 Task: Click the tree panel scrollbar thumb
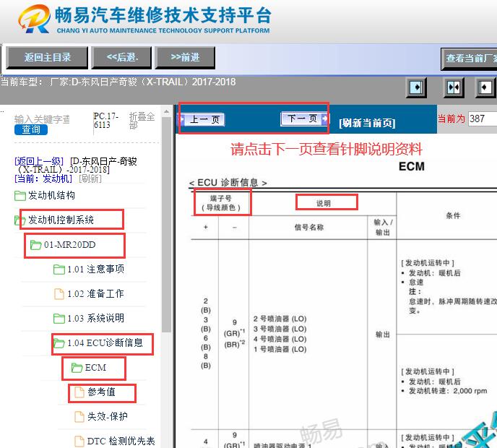point(166,225)
